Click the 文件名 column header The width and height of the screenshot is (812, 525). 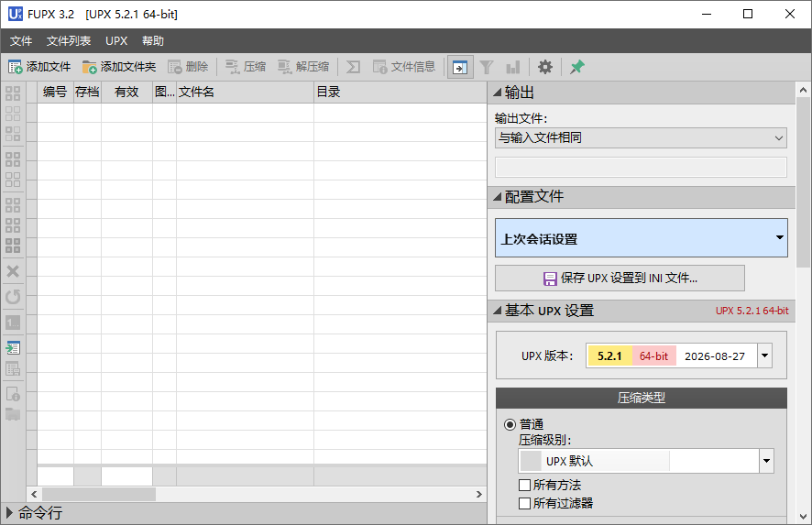coord(245,93)
